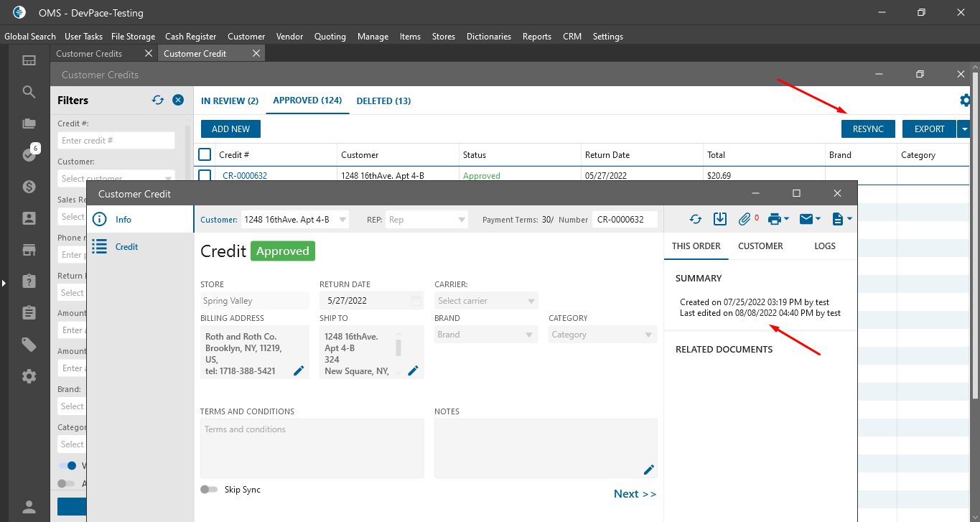Open the document menu in Customer Credit toolbar
Image resolution: width=980 pixels, height=522 pixels.
[841, 219]
